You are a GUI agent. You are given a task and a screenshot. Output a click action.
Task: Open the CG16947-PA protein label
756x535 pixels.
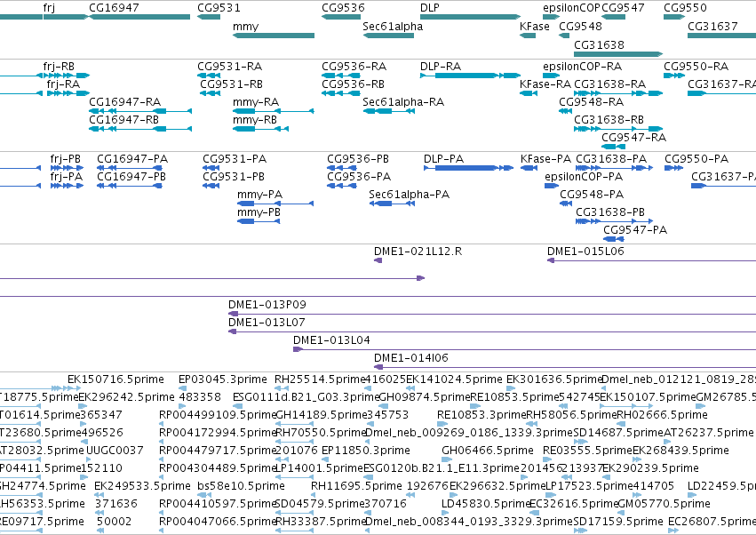pyautogui.click(x=132, y=159)
